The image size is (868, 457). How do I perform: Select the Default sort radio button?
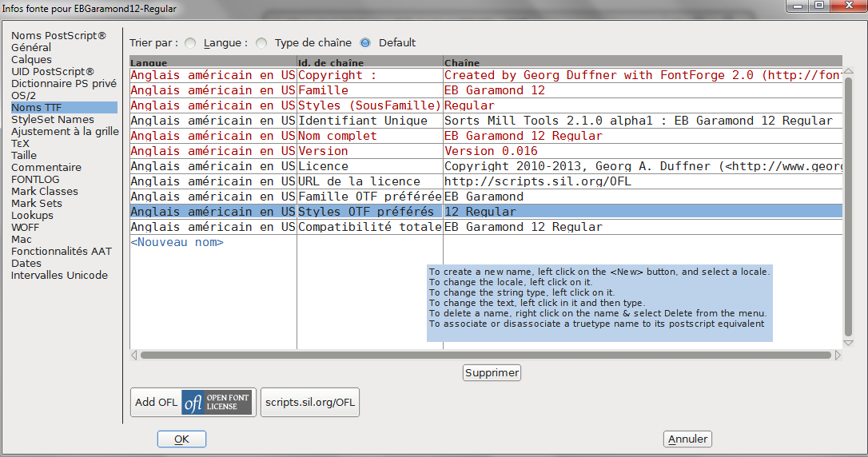coord(365,43)
